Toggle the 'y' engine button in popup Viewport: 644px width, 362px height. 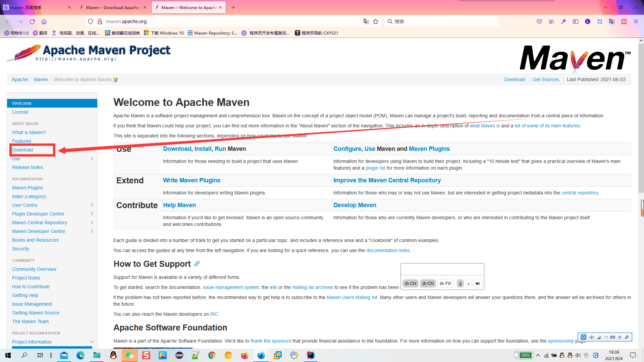[468, 284]
